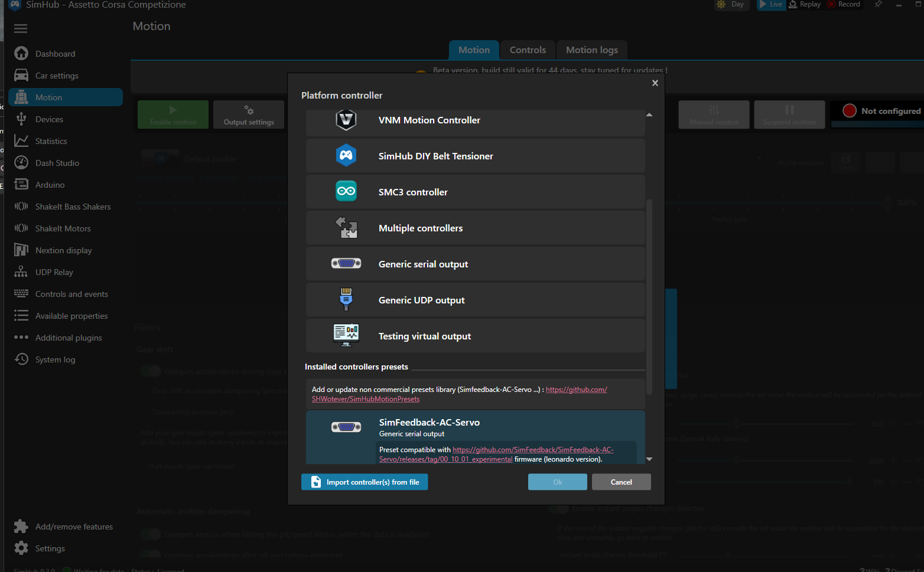
Task: Click the Settings gear icon
Action: click(x=21, y=548)
